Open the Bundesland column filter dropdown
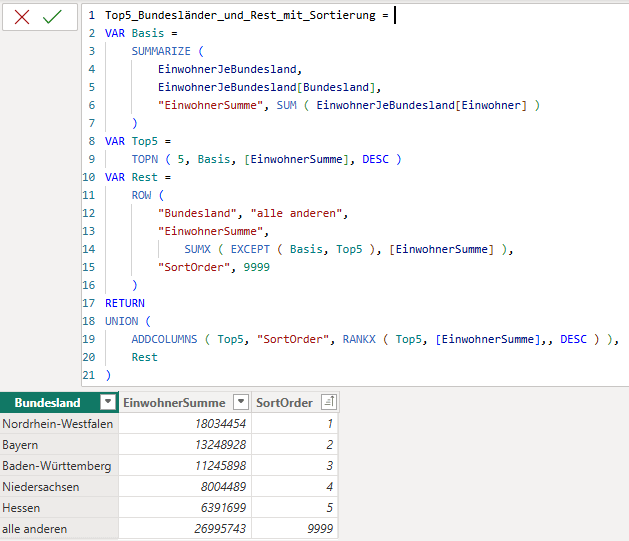The image size is (629, 541). pyautogui.click(x=107, y=403)
